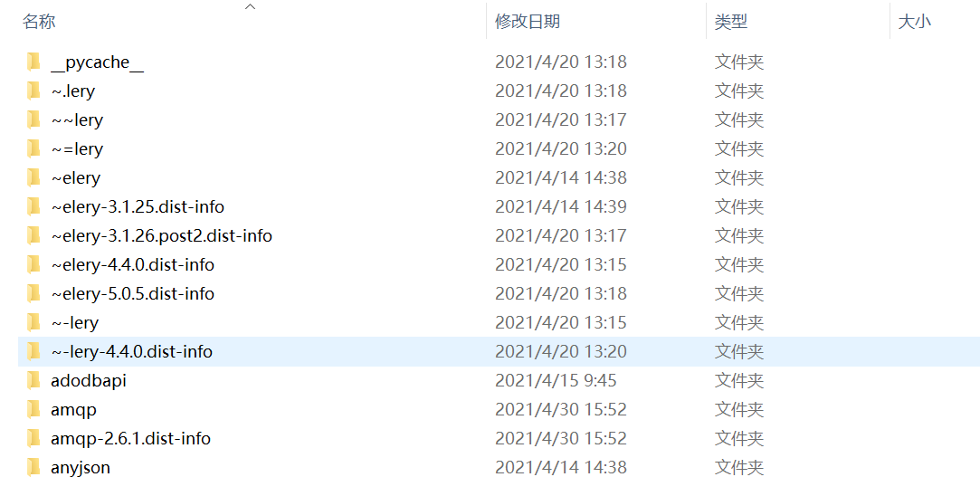
Task: Sort by 类型 column header
Action: [x=731, y=22]
